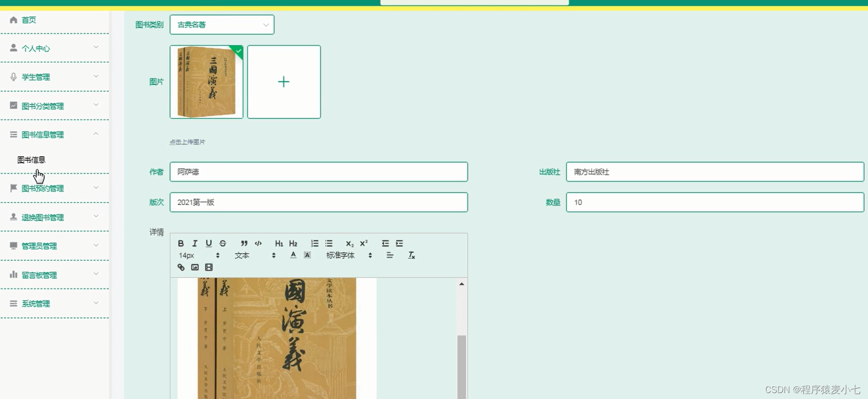Expand the 管理员管理 menu
The image size is (868, 399).
[55, 246]
